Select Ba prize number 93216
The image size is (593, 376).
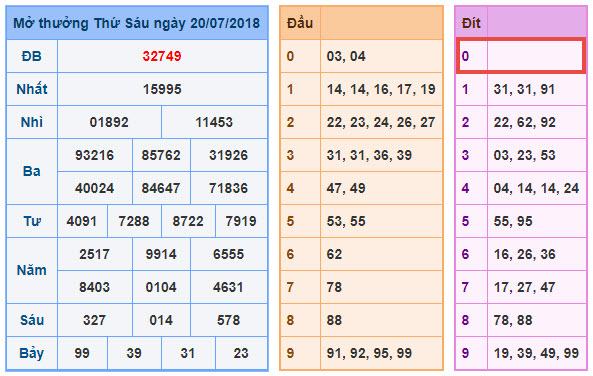[x=95, y=155]
